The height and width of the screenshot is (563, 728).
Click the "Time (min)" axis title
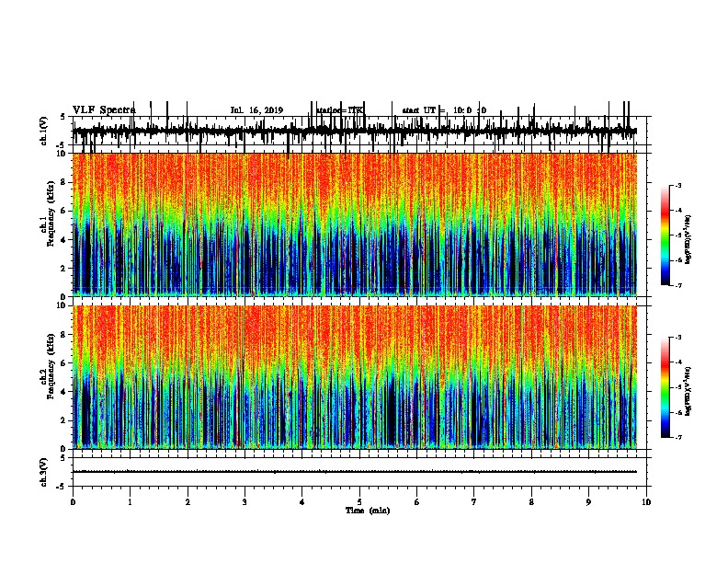[x=368, y=511]
